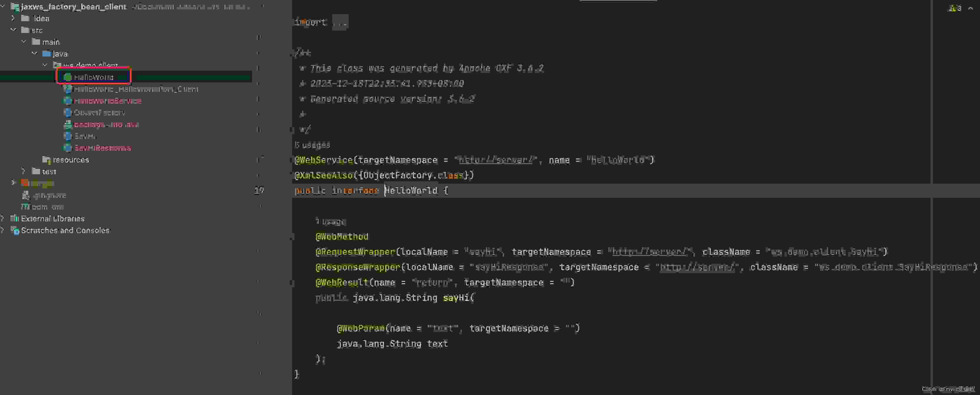
Task: Collapse the src folder chevron
Action: coord(13,30)
